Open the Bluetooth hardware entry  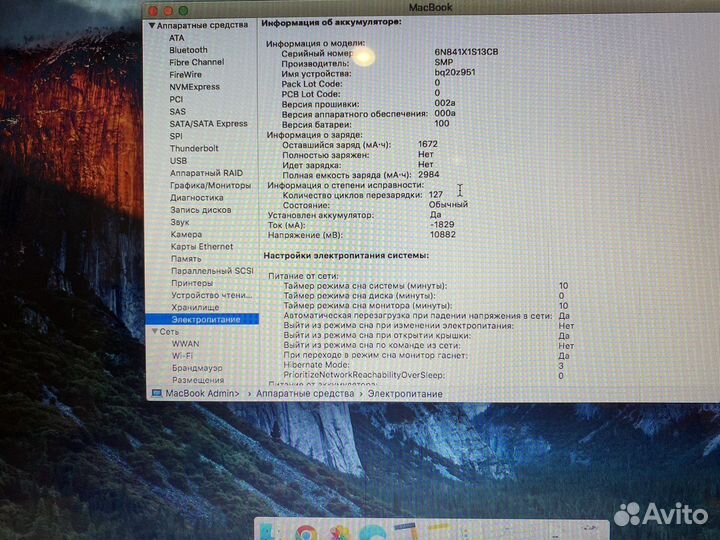tap(188, 50)
